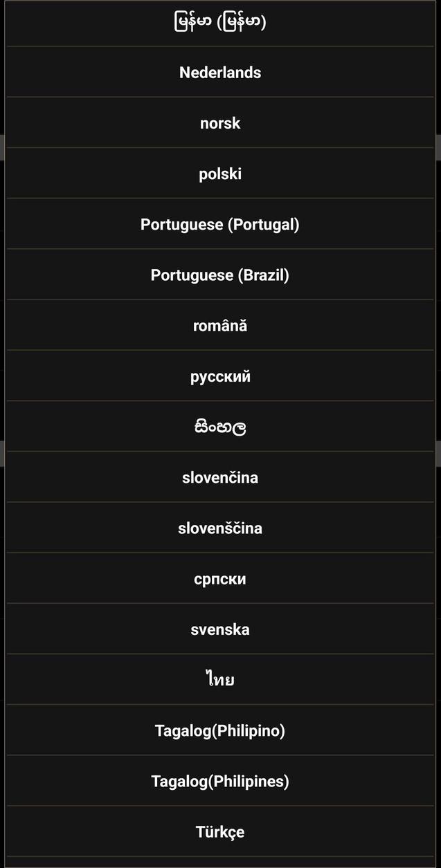441x868 pixels.
Task: Choose Nederlands from the language list
Action: point(220,72)
